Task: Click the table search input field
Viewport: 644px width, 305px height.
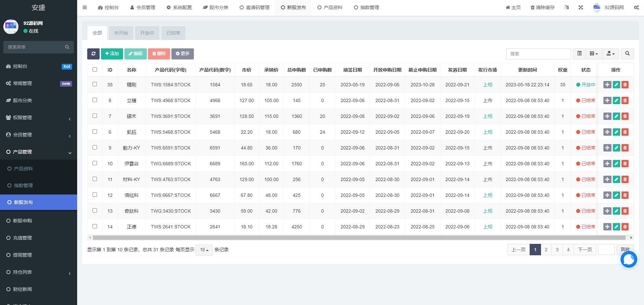Action: pos(538,54)
